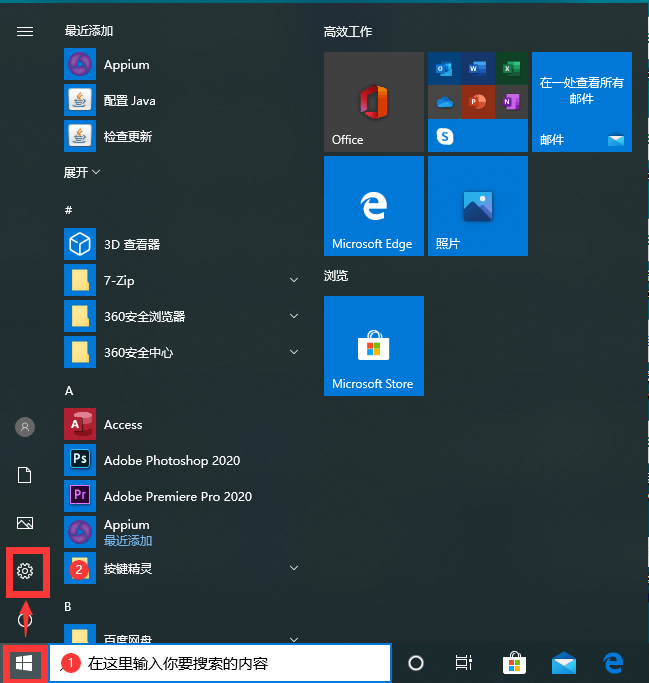Click the 高效工作 group title
This screenshot has height=683, width=649.
(x=348, y=31)
